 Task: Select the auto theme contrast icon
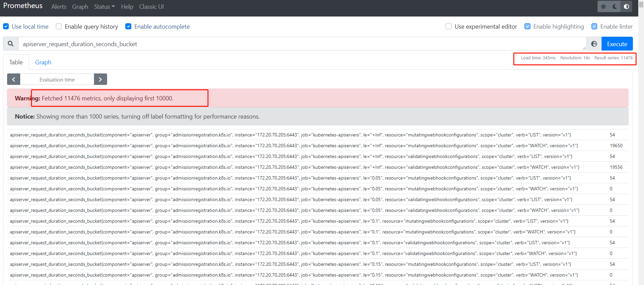click(626, 6)
